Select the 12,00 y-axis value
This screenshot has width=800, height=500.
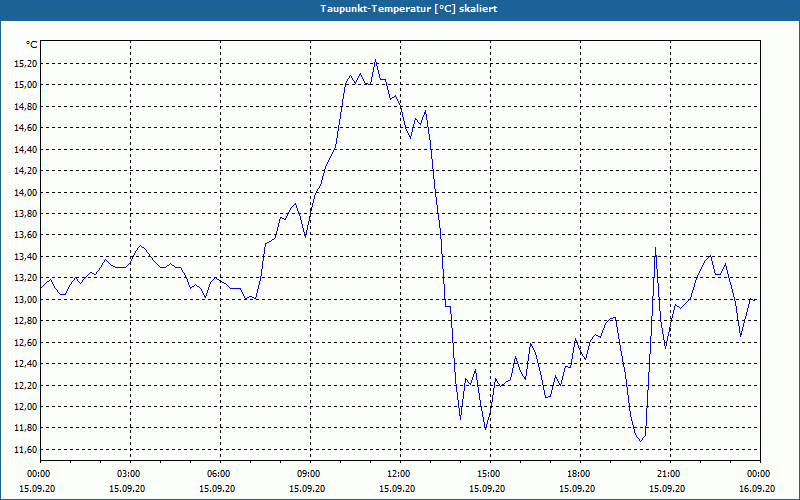26,407
